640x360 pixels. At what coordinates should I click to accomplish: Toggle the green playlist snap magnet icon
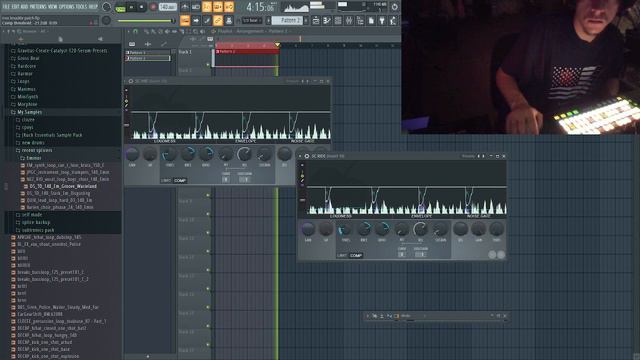[x=135, y=31]
